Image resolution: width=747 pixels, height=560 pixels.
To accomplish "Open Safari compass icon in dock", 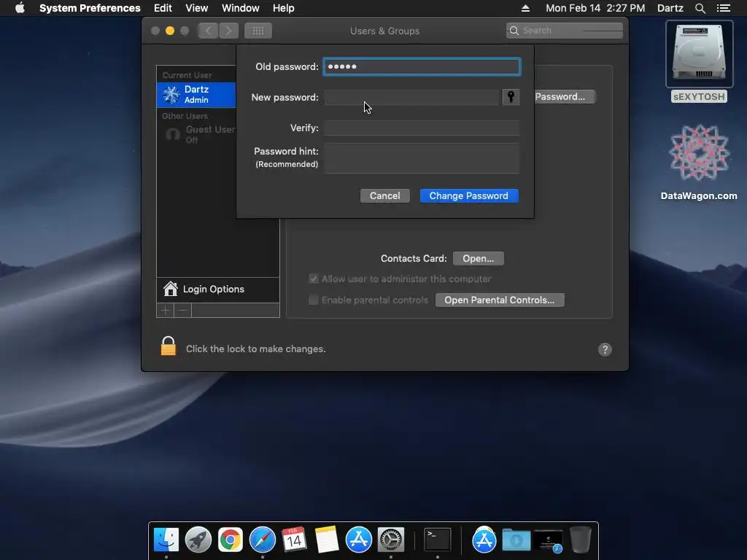I will [263, 540].
